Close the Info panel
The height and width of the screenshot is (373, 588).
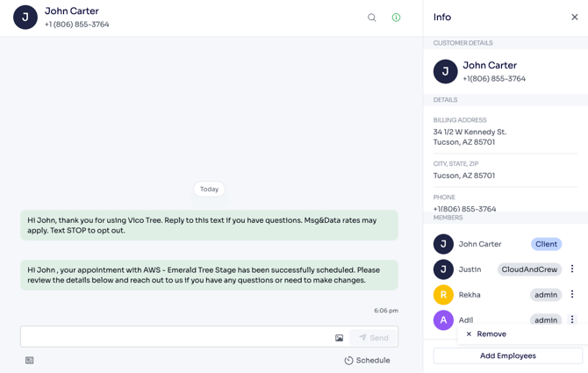tap(575, 18)
